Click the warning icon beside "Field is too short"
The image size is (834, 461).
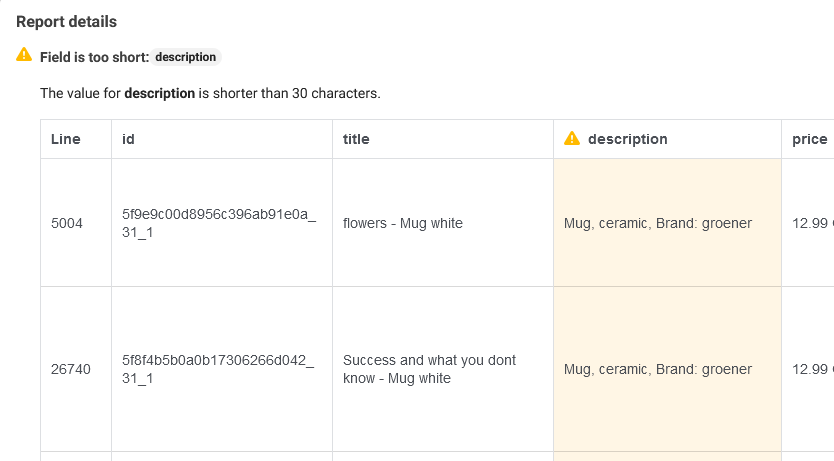pos(24,56)
